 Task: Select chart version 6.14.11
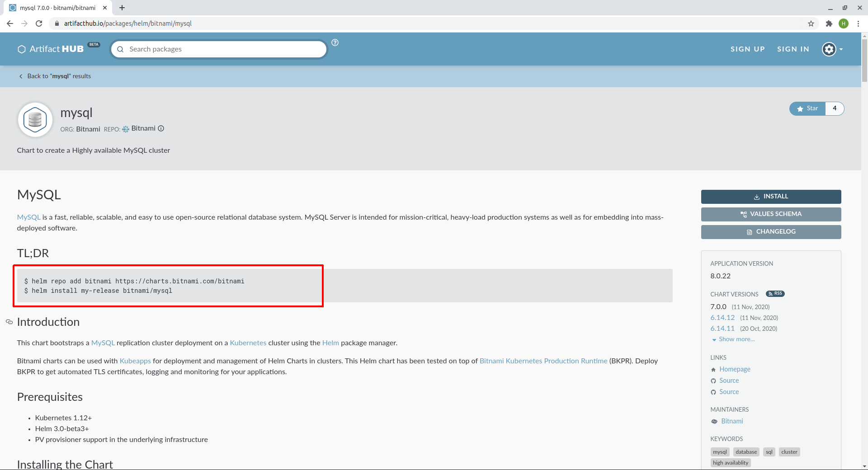tap(722, 329)
